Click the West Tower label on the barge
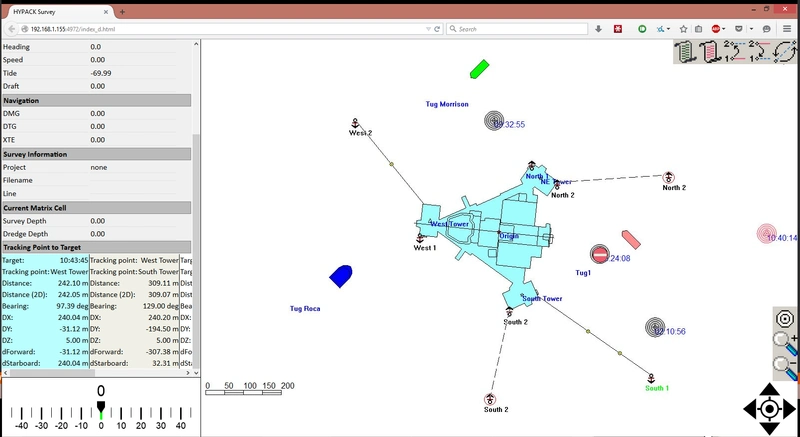The height and width of the screenshot is (437, 800). 449,224
